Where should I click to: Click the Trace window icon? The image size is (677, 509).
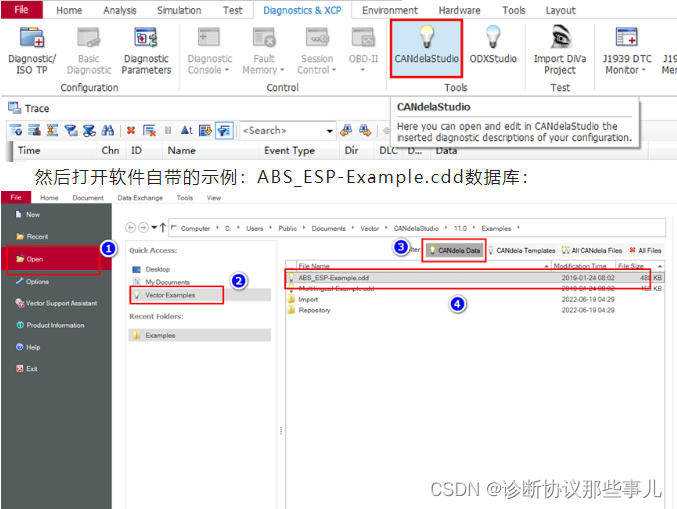pos(14,108)
